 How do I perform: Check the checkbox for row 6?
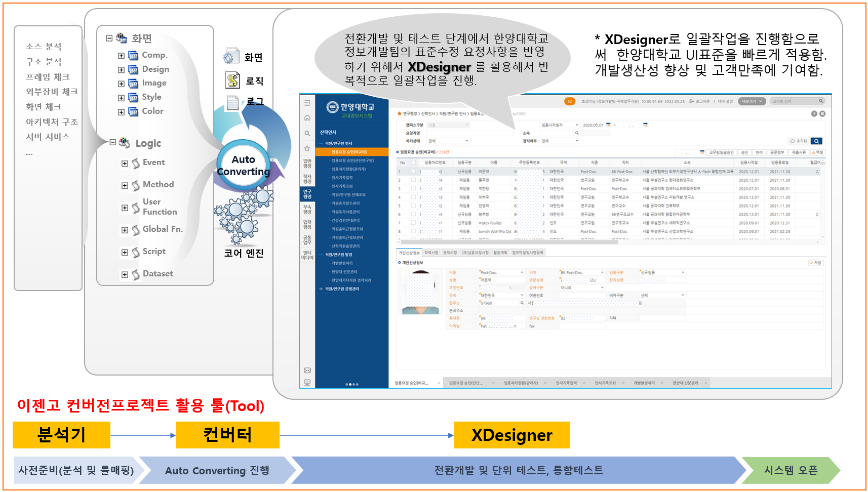[x=413, y=215]
